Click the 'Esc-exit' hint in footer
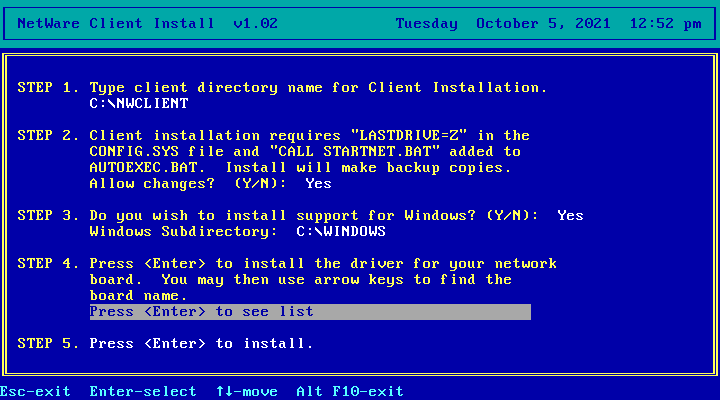The height and width of the screenshot is (400, 720). (35, 391)
